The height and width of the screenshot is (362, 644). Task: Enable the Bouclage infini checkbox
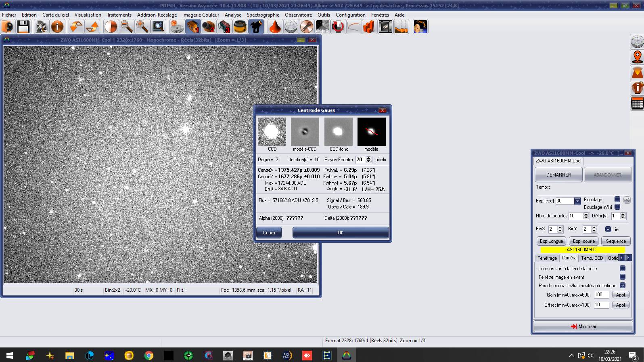click(x=617, y=207)
